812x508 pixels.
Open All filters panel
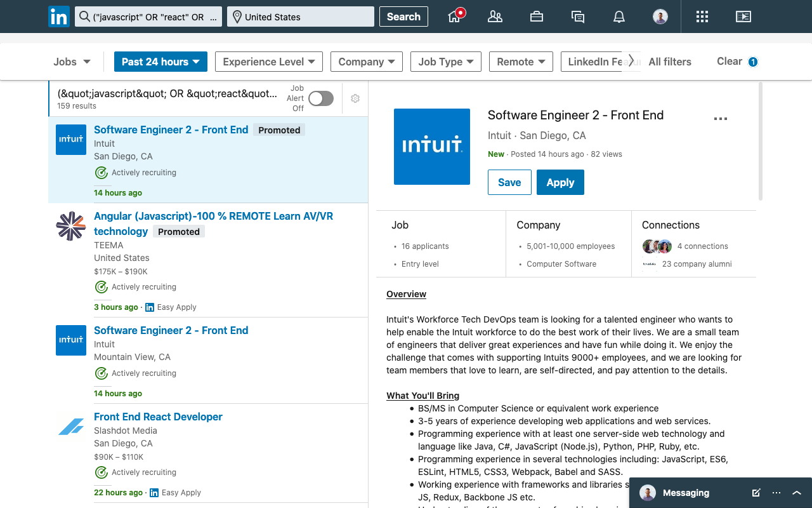(x=670, y=62)
